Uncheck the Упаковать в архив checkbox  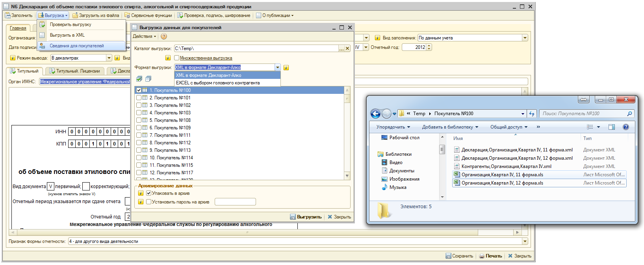coord(148,193)
